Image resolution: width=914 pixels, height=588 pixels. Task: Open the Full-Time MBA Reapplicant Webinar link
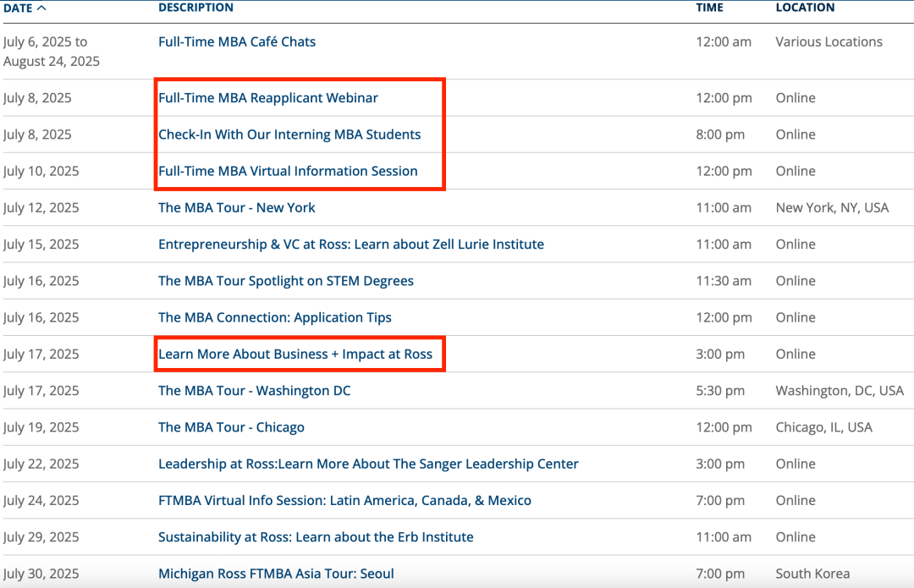(x=268, y=98)
